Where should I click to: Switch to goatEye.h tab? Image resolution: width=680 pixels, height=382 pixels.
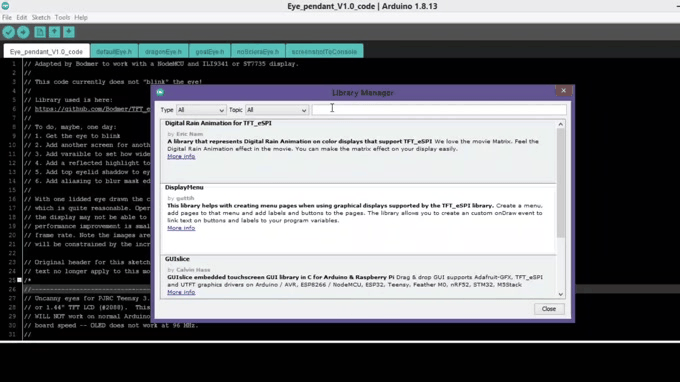[209, 51]
